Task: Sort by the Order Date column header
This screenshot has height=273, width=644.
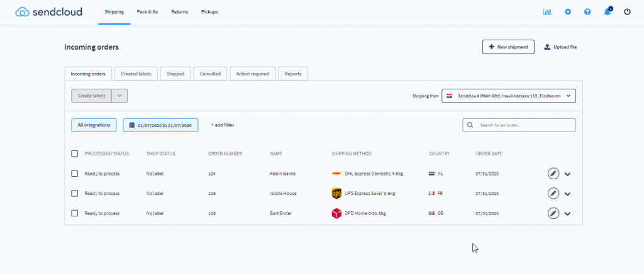Action: click(x=489, y=153)
